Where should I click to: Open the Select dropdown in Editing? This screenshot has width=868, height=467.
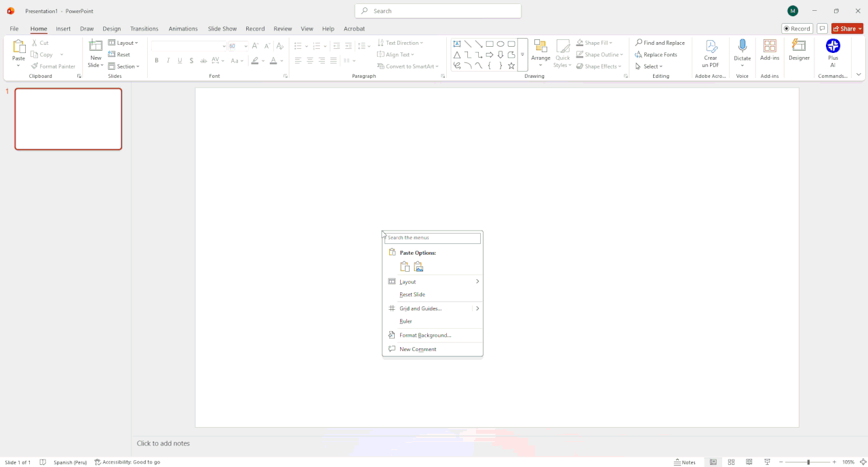(x=649, y=66)
